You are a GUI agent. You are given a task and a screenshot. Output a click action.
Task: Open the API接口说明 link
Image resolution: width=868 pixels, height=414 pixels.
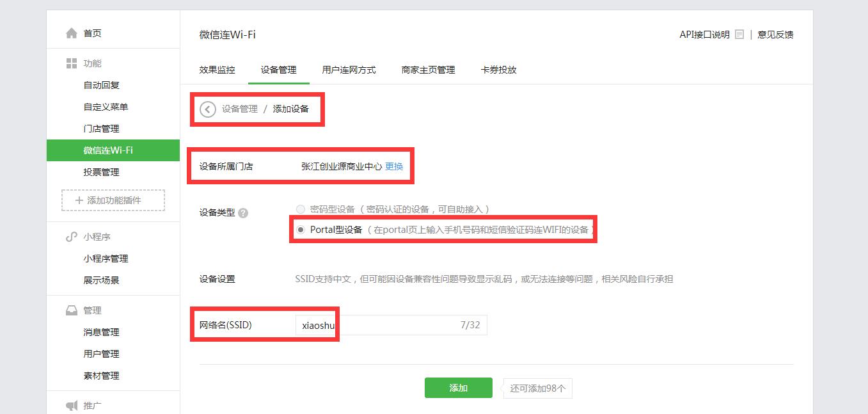point(704,35)
